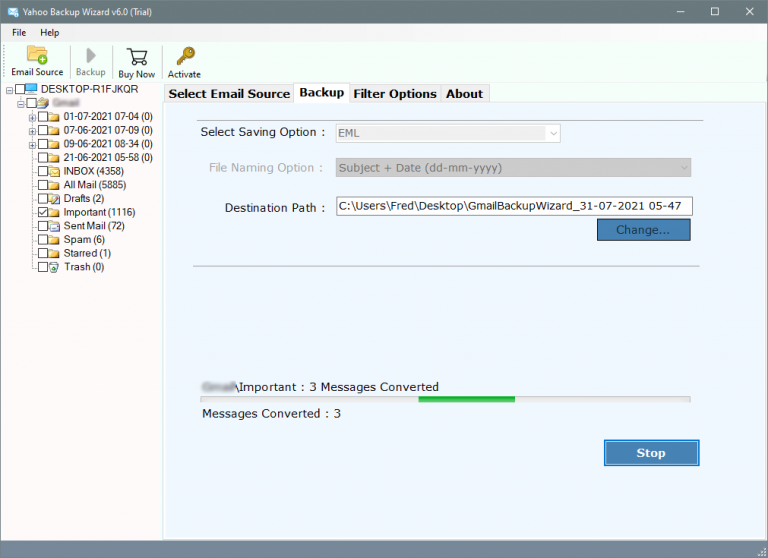Collapse the blurred account tree node

(x=21, y=104)
